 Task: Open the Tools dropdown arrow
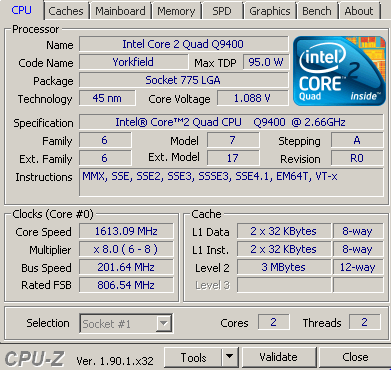[230, 357]
